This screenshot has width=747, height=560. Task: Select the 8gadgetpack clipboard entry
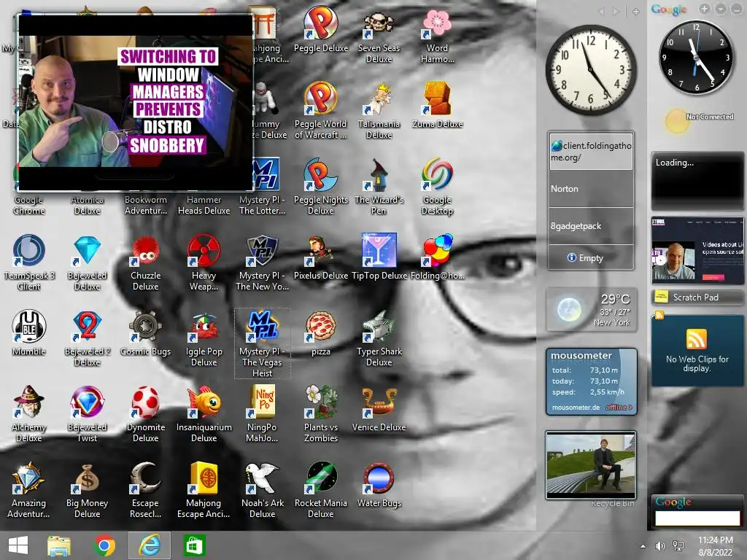tap(591, 226)
